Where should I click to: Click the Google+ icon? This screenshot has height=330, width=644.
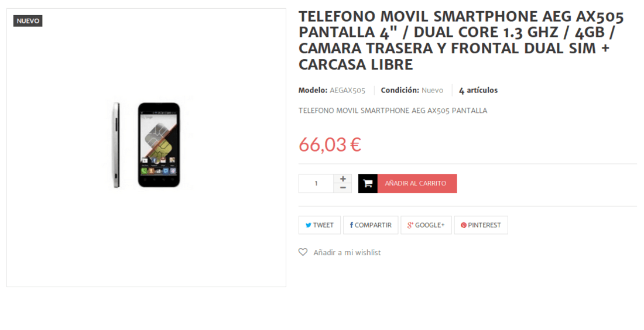[410, 225]
